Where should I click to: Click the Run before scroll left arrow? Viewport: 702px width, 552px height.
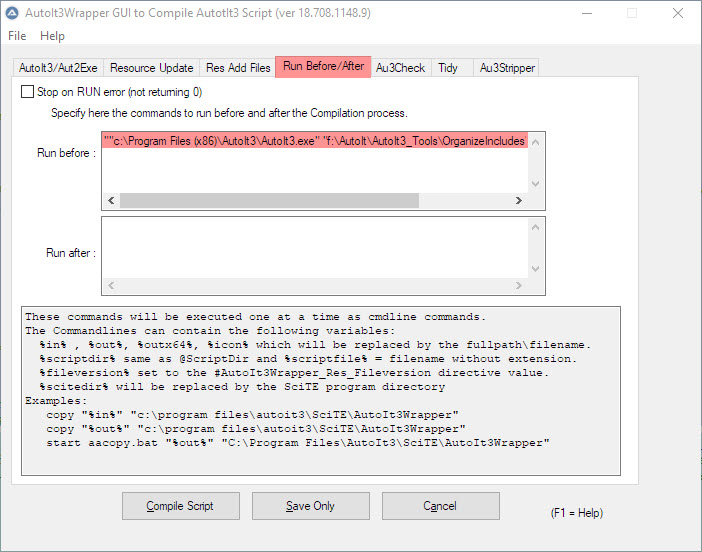click(111, 201)
